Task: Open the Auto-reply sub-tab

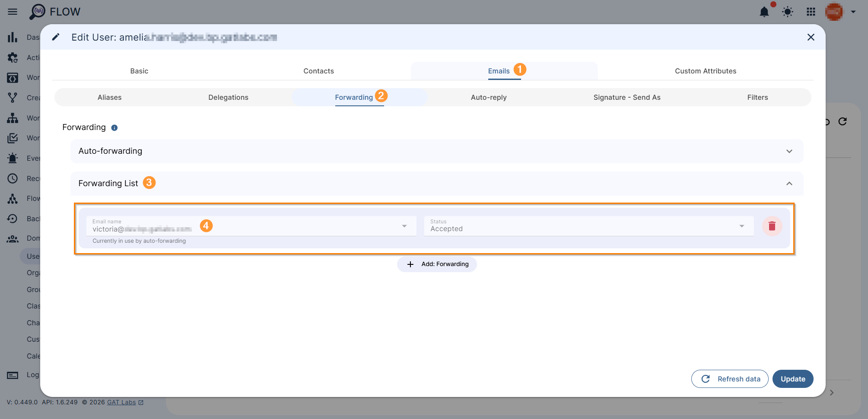Action: [489, 97]
